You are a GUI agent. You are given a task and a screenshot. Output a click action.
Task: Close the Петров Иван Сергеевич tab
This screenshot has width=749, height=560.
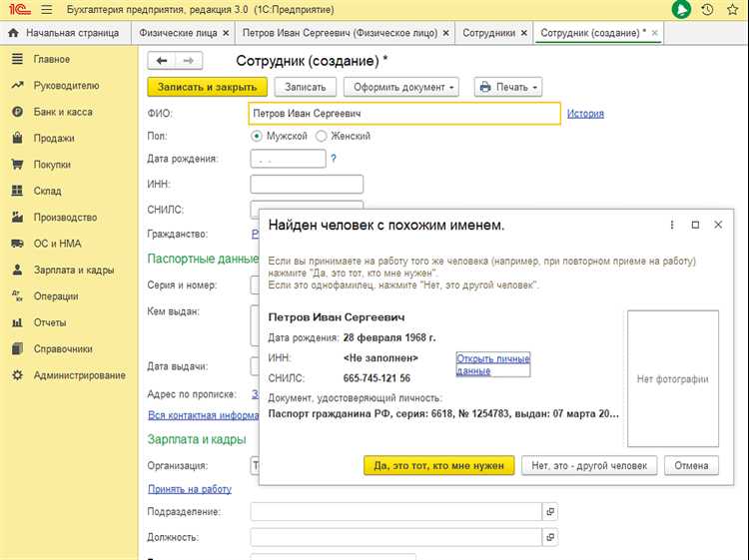tap(445, 33)
